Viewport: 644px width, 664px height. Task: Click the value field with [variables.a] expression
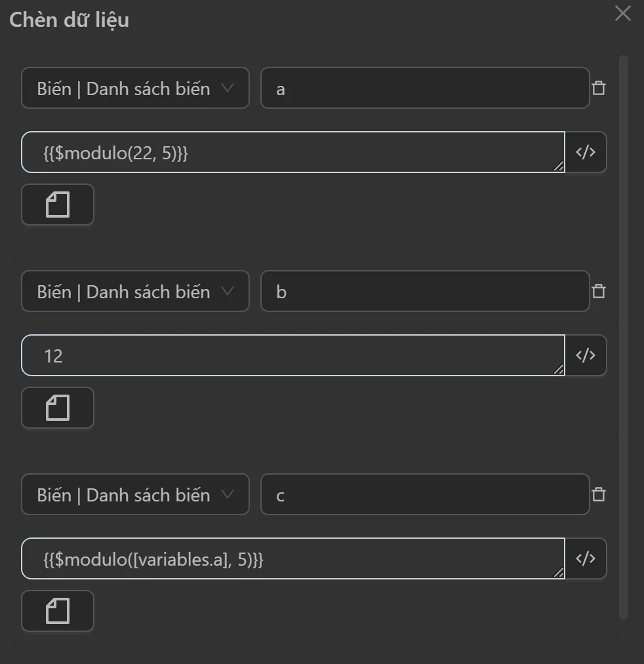[292, 558]
